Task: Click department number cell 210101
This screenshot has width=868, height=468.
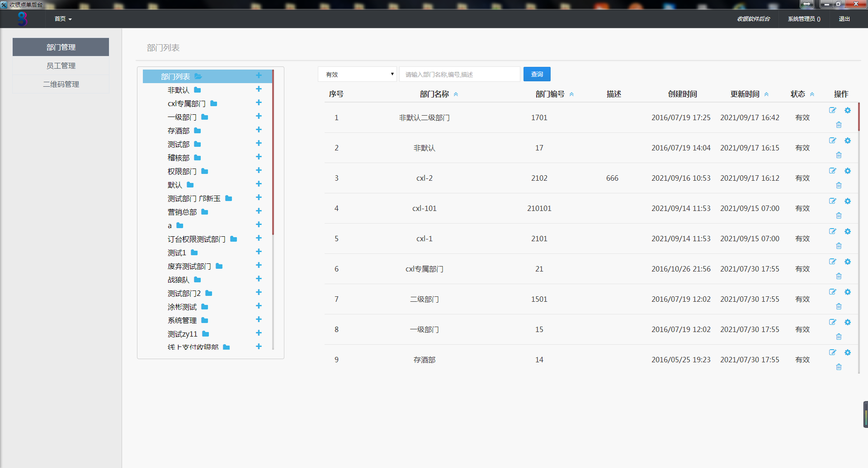Action: point(539,208)
